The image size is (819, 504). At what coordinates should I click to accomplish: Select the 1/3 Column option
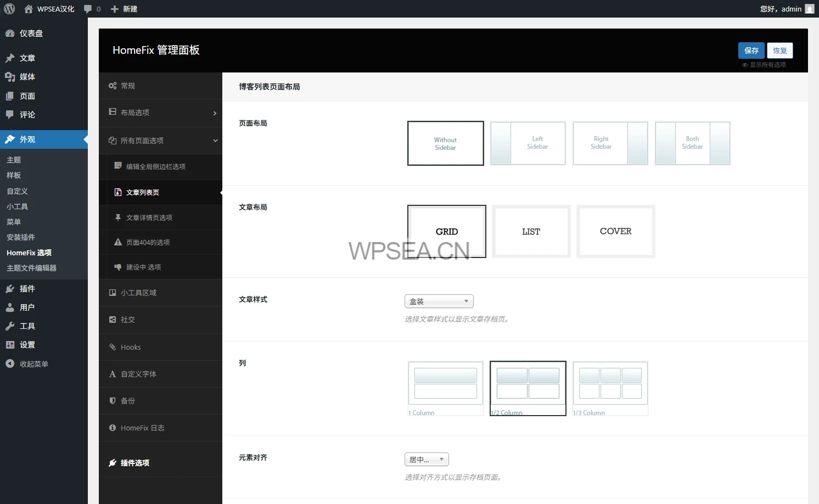click(x=610, y=388)
